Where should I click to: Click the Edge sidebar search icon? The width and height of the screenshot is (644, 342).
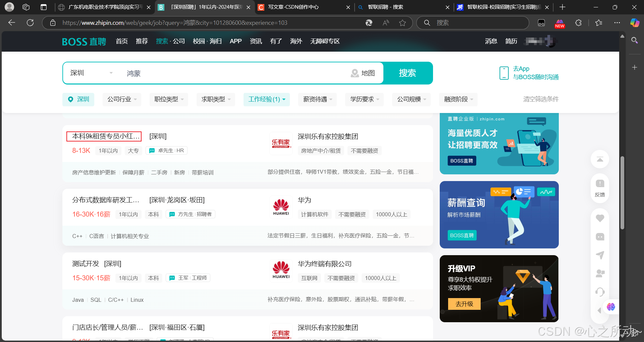point(634,41)
